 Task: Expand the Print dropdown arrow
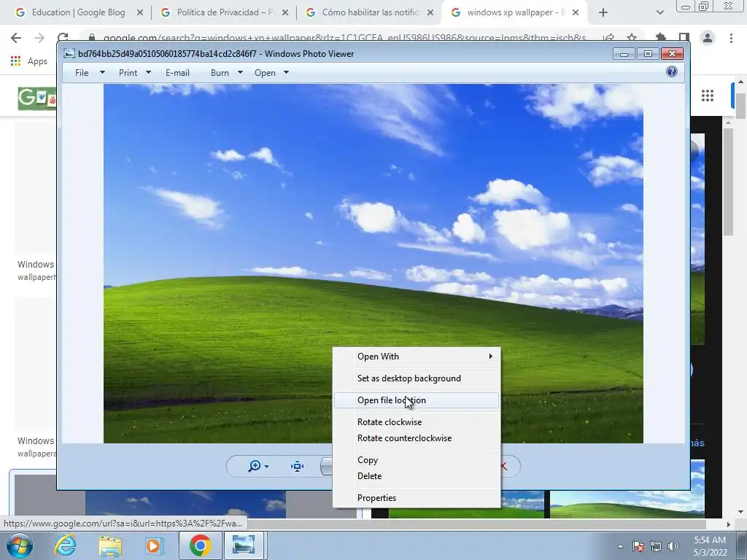(148, 72)
